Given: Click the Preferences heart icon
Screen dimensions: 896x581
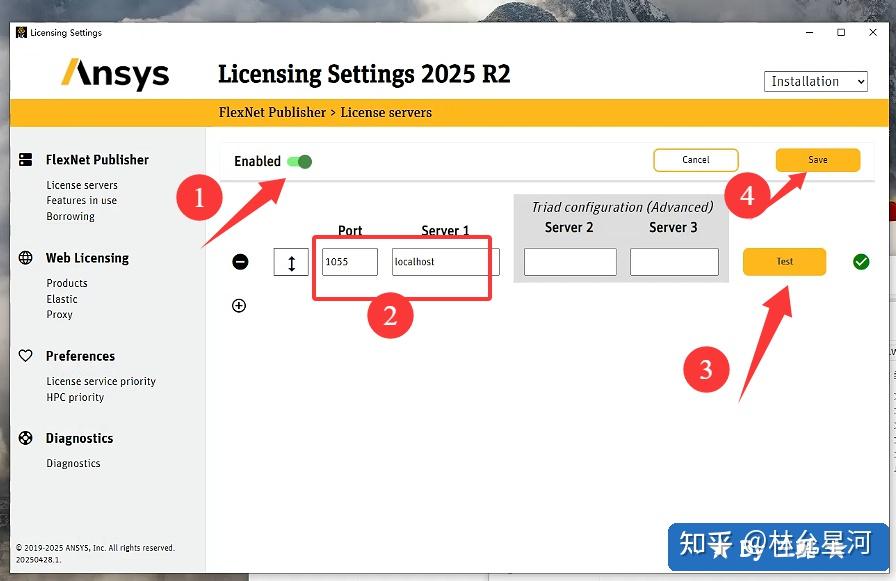Looking at the screenshot, I should pos(23,355).
